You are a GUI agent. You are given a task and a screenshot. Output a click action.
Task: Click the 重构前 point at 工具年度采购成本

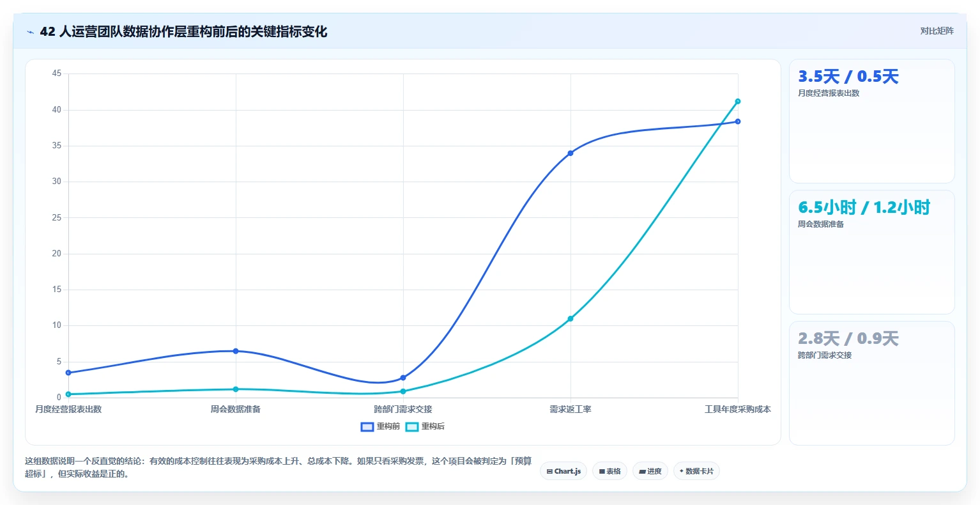738,121
